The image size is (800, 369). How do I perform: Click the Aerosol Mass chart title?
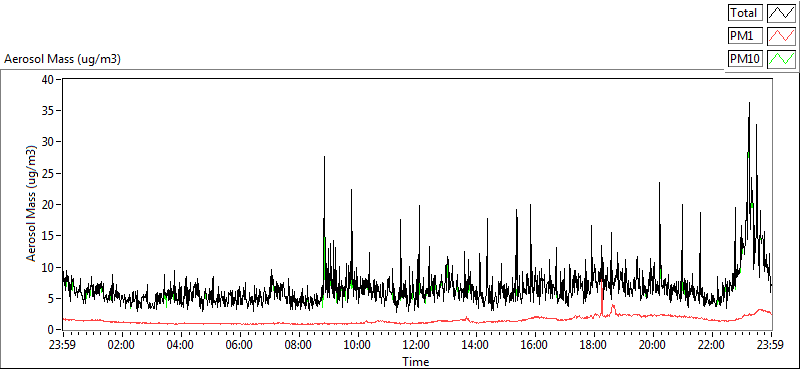pos(62,59)
